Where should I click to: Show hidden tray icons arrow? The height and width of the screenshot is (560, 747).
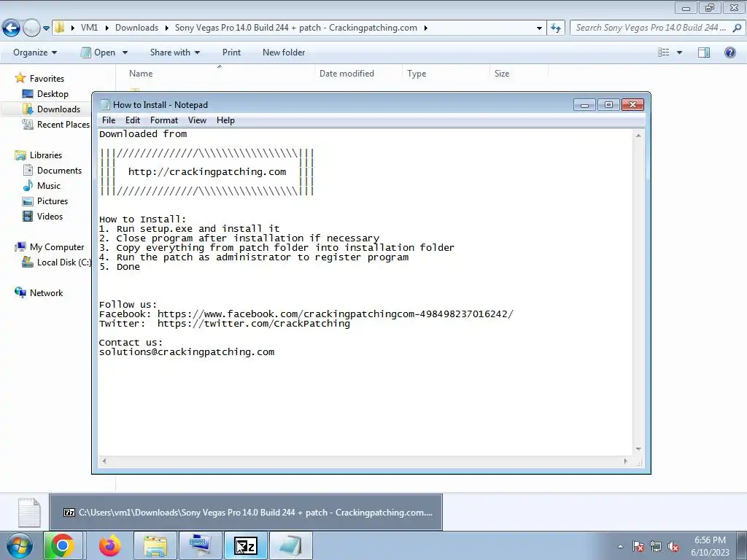pyautogui.click(x=620, y=546)
